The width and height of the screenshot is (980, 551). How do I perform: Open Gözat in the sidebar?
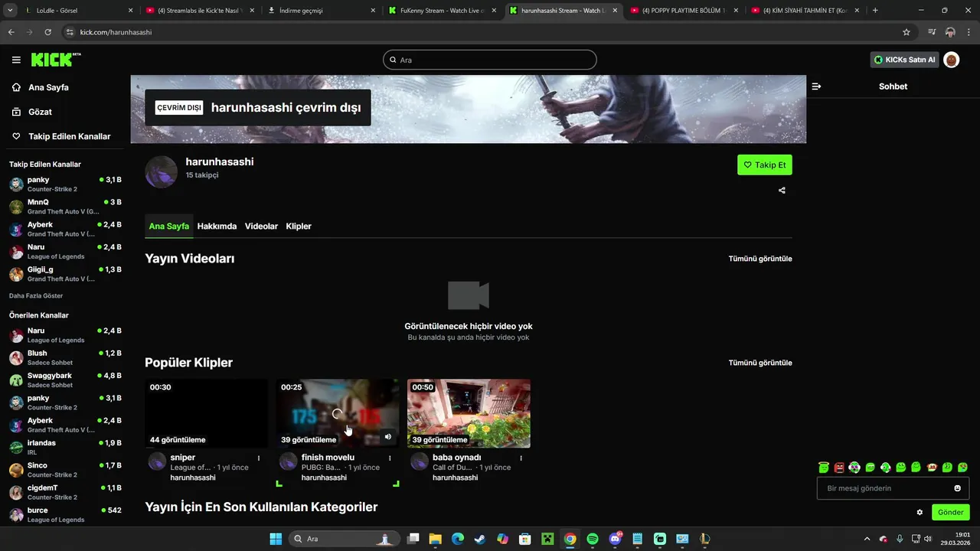coord(40,112)
